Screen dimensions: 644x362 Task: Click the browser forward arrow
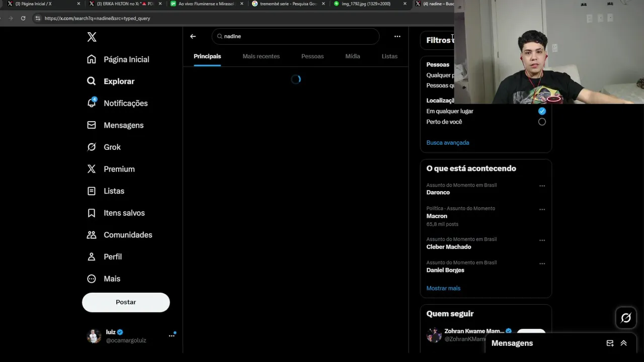(10, 18)
